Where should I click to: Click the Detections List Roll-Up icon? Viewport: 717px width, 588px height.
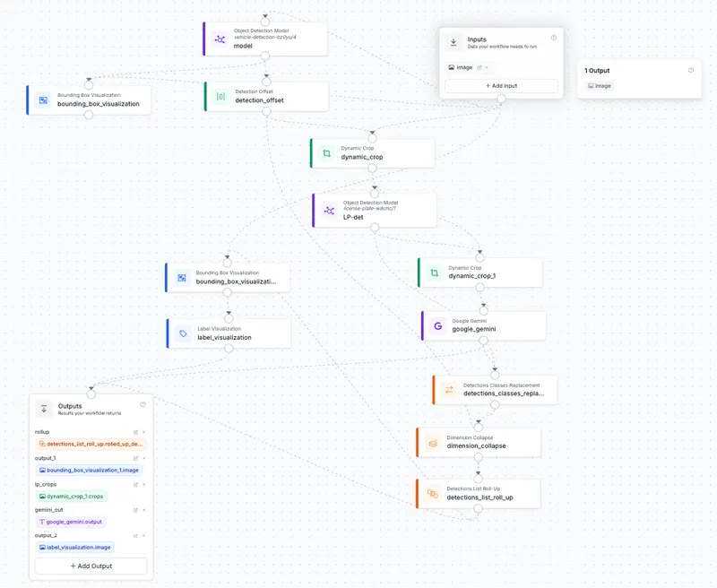pos(433,494)
